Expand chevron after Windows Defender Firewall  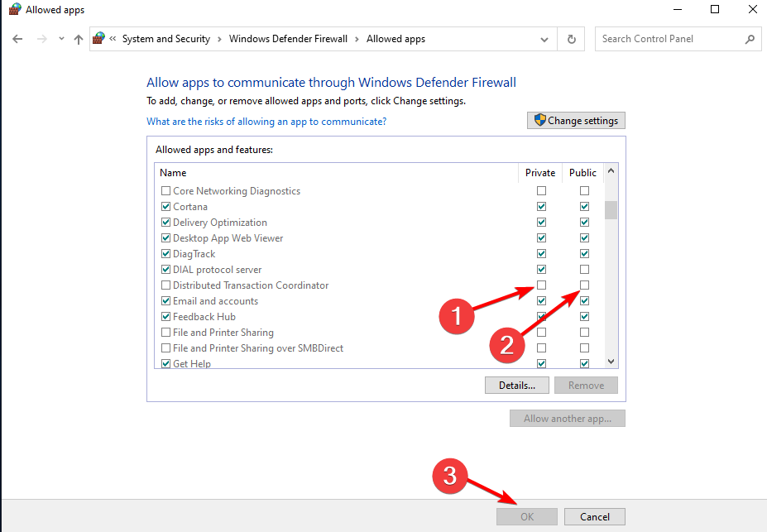pyautogui.click(x=357, y=39)
